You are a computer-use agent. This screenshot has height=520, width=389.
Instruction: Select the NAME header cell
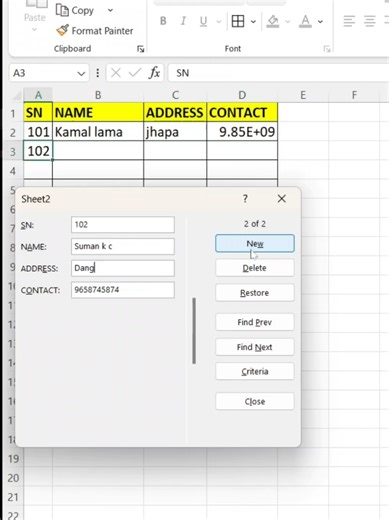[98, 112]
